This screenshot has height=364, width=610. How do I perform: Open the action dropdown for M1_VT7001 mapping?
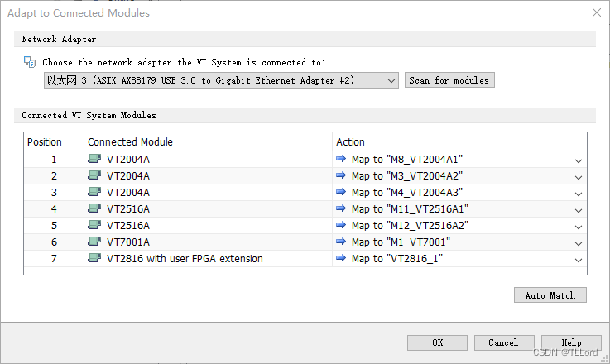[579, 244]
